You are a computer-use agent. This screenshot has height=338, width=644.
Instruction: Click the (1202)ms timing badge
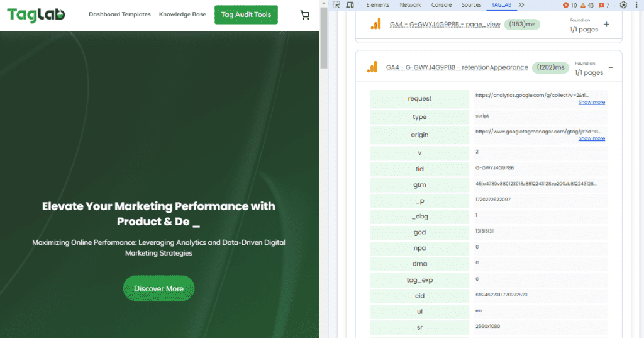click(x=550, y=67)
